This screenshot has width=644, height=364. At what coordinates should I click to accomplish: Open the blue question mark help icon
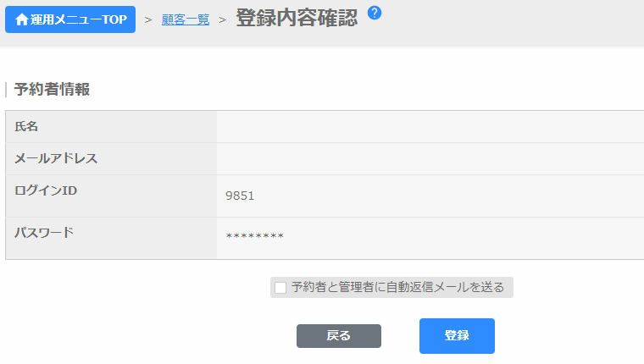click(375, 13)
